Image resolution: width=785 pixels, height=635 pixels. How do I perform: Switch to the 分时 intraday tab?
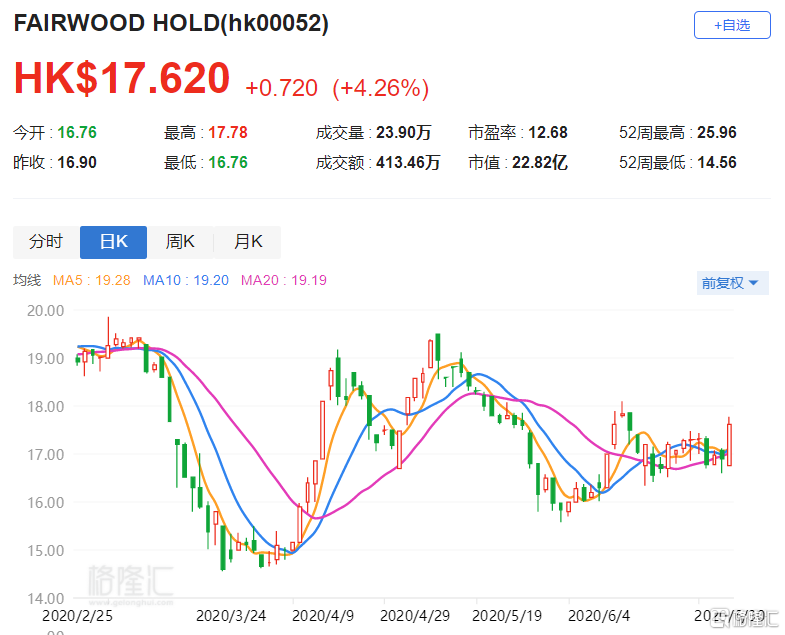pos(46,242)
